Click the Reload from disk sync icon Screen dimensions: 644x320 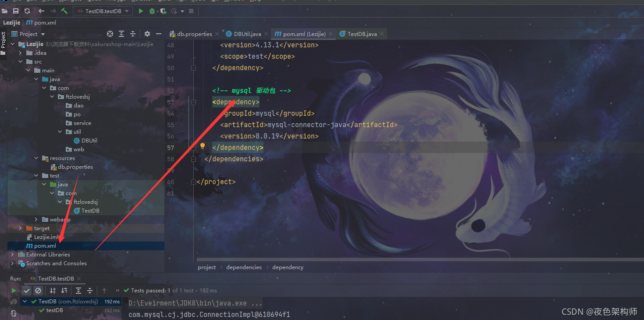[27, 11]
